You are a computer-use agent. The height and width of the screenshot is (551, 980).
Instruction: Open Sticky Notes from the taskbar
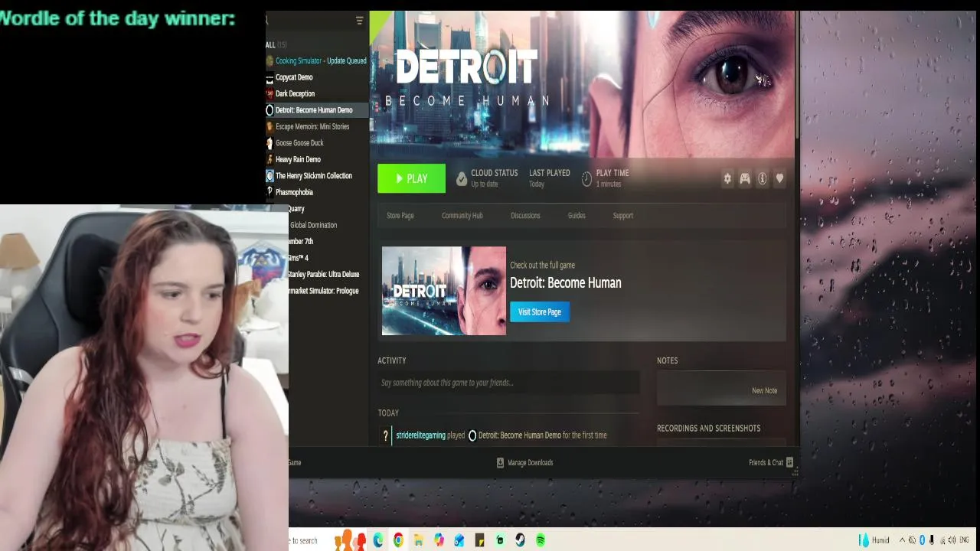pos(479,540)
